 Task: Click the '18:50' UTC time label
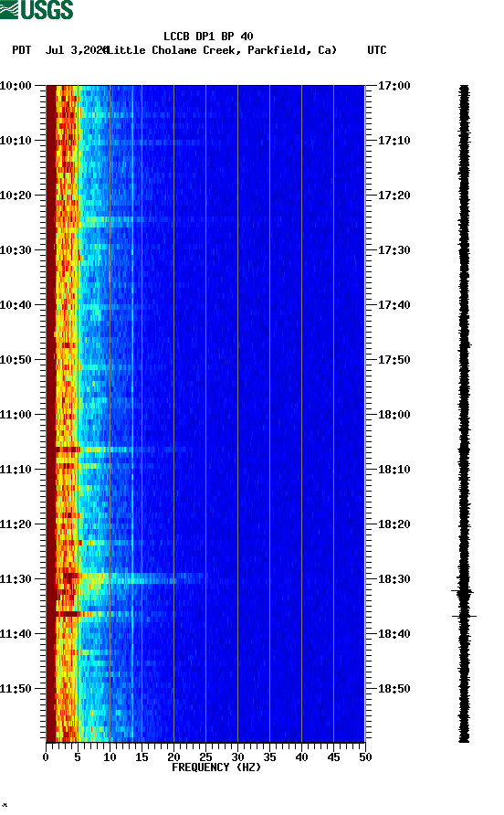(x=394, y=689)
